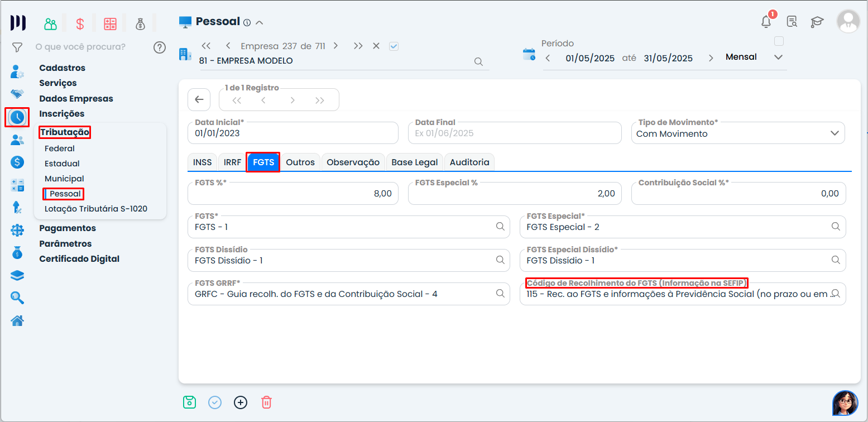Viewport: 868px width, 422px height.
Task: Click the graduation cap icon
Action: click(817, 22)
